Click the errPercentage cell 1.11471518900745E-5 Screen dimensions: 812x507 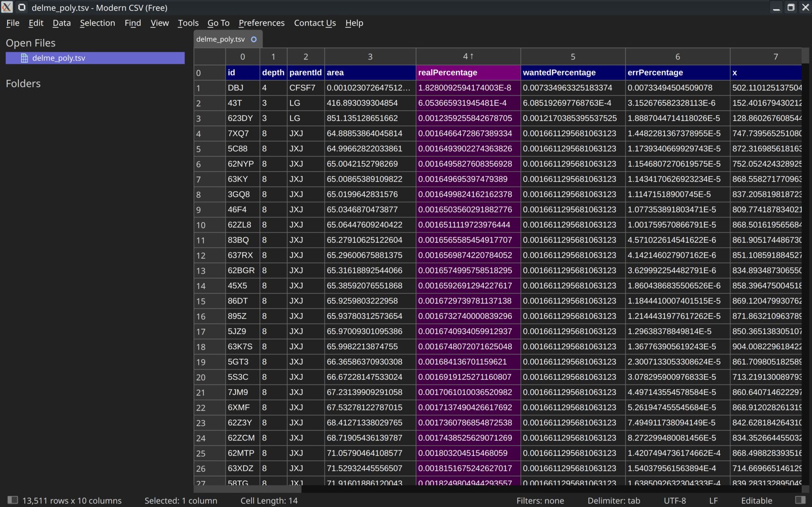click(678, 194)
